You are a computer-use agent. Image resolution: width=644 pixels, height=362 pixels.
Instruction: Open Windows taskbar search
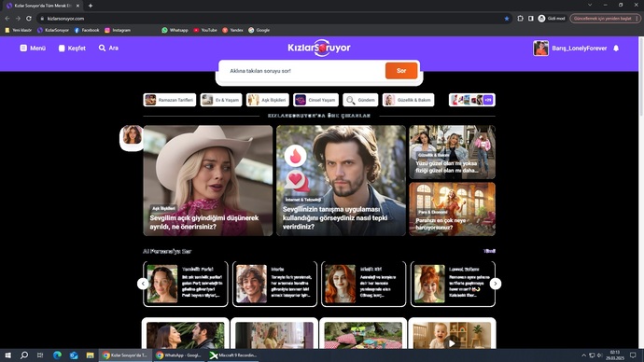[24, 355]
